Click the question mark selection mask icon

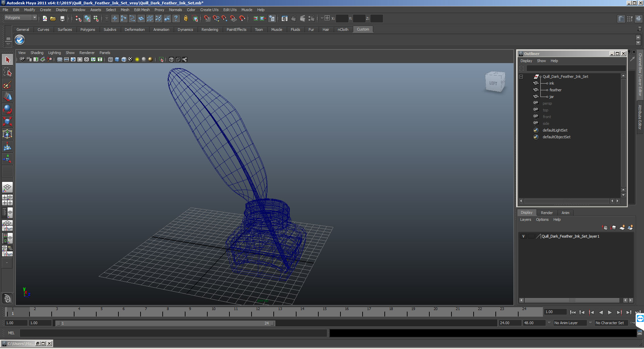[x=176, y=18]
